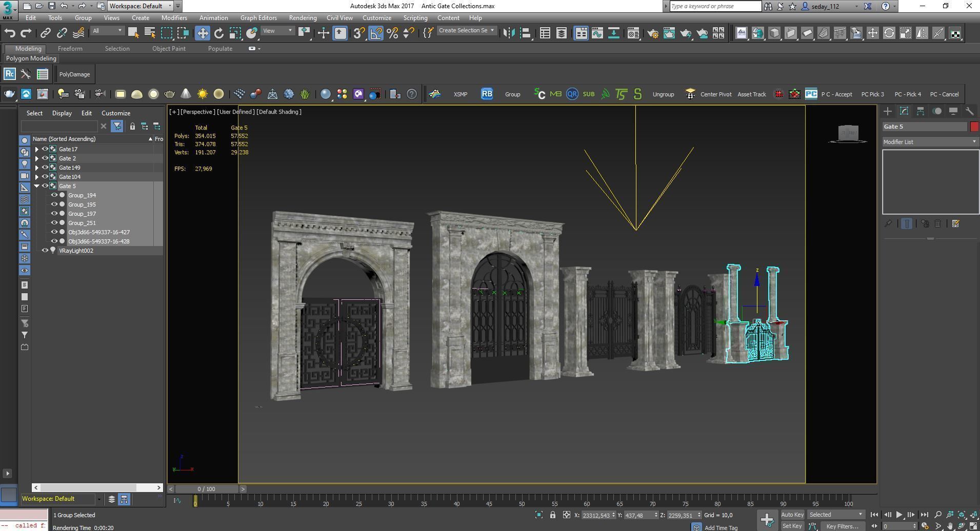Open Modifier List dropdown
The height and width of the screenshot is (531, 980).
(930, 142)
